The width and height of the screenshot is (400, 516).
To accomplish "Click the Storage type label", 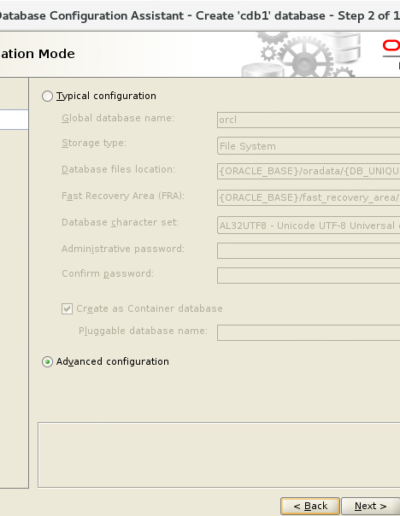I will click(x=94, y=143).
